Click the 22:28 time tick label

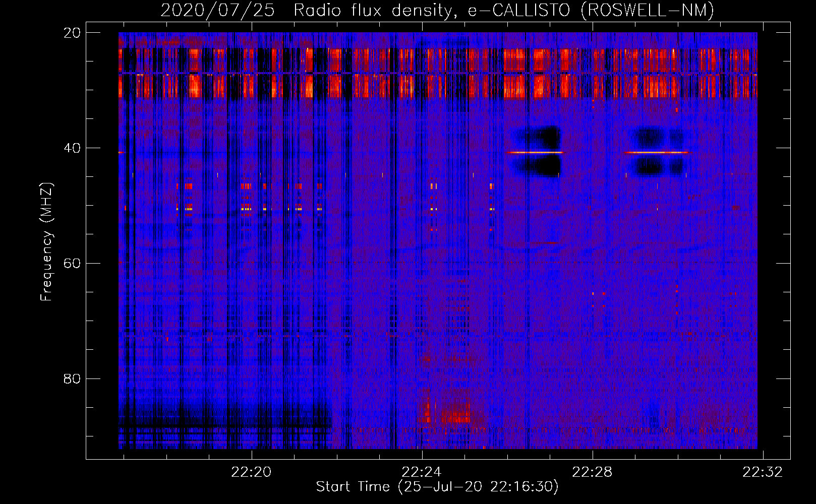pos(592,472)
